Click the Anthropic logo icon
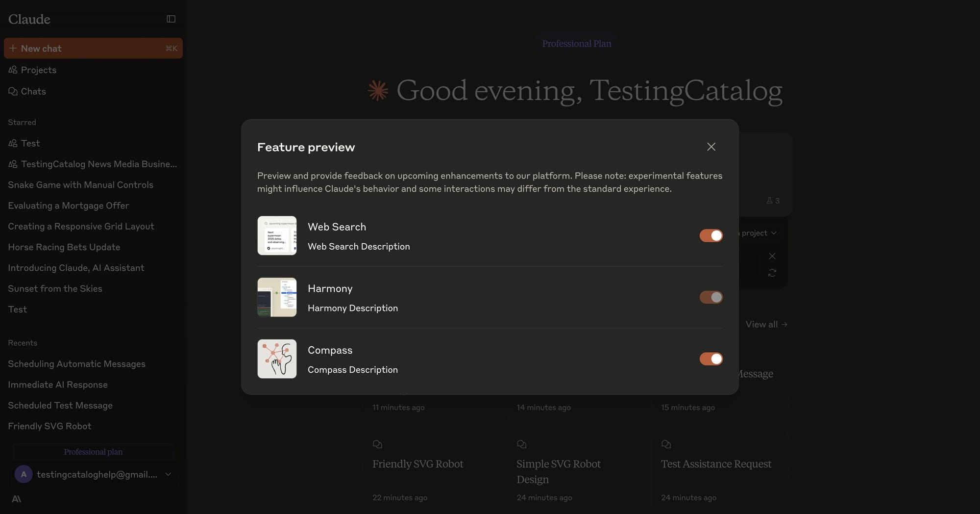 16,499
